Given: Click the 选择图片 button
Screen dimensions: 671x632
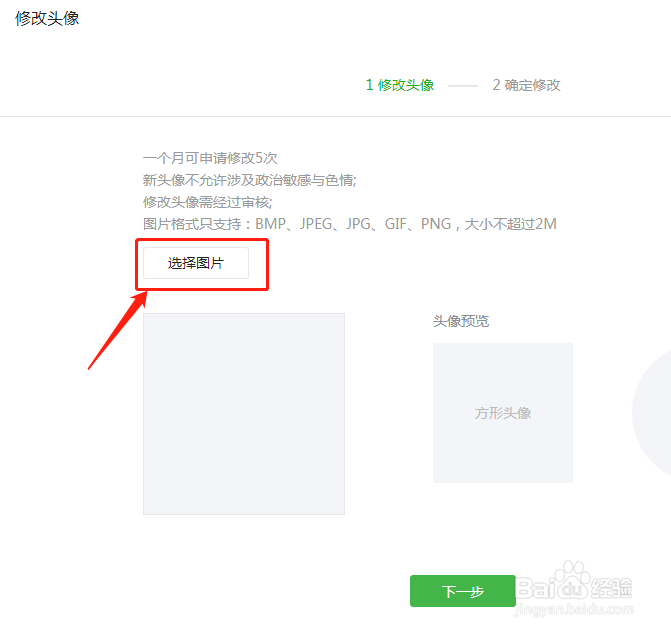Looking at the screenshot, I should coord(196,263).
